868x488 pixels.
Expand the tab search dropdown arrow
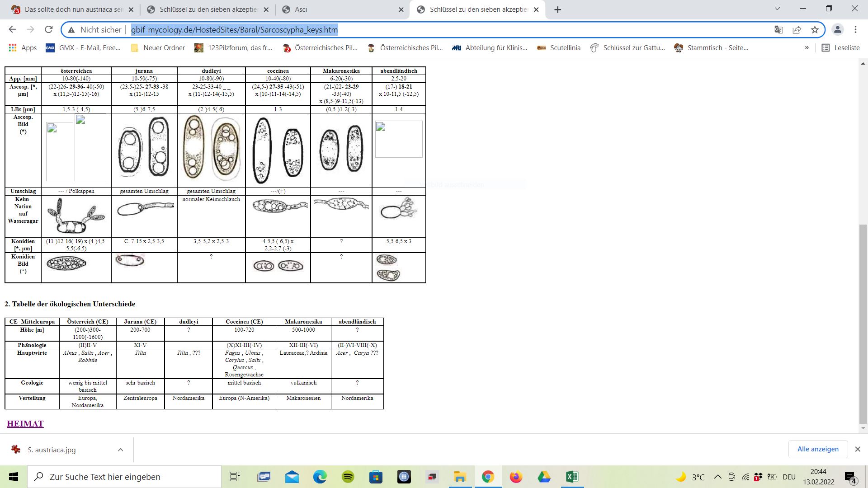coord(778,9)
